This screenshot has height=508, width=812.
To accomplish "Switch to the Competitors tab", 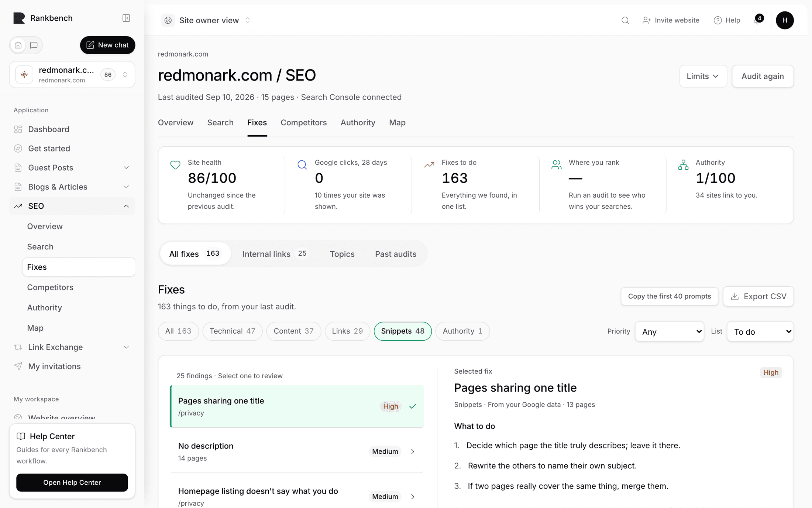I will [303, 123].
